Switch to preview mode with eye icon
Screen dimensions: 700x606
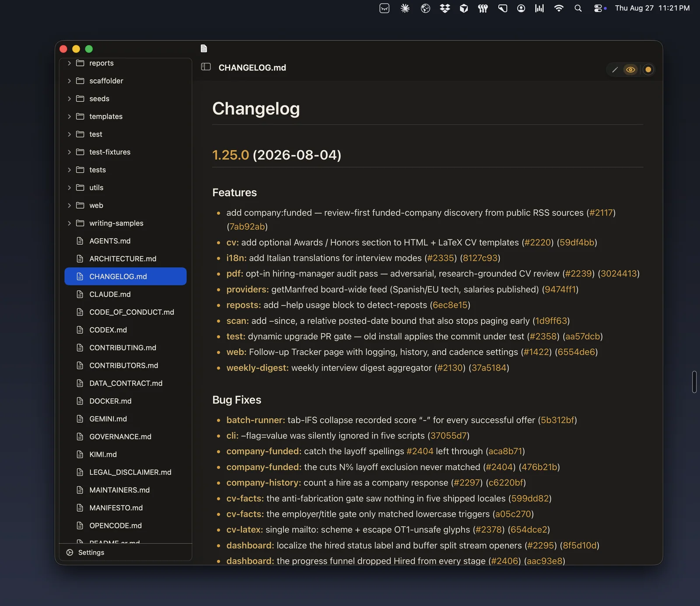tap(630, 70)
